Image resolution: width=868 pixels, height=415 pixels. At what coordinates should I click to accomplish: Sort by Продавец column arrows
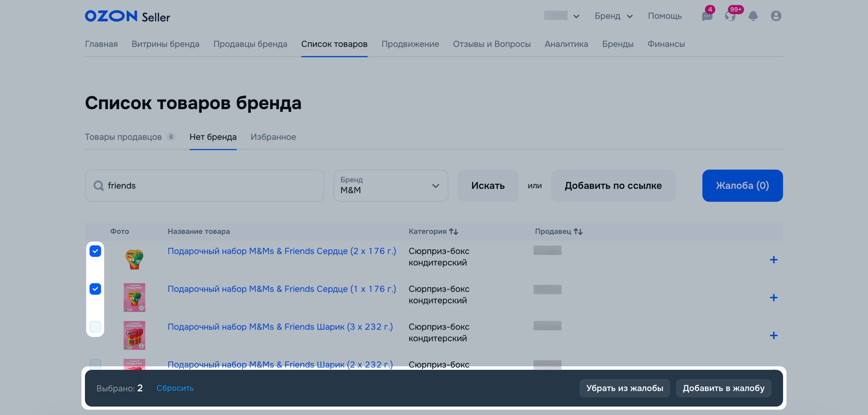tap(578, 232)
